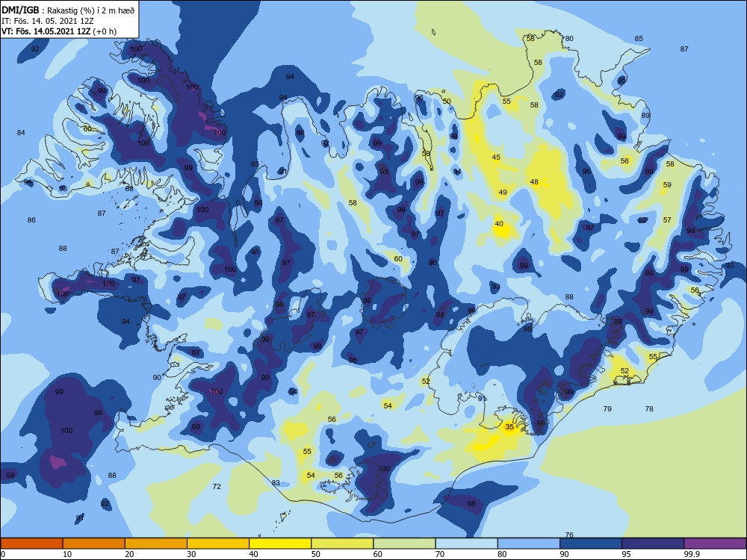
Task: Click the 30–40 amber legend swatch
Action: [x=218, y=544]
